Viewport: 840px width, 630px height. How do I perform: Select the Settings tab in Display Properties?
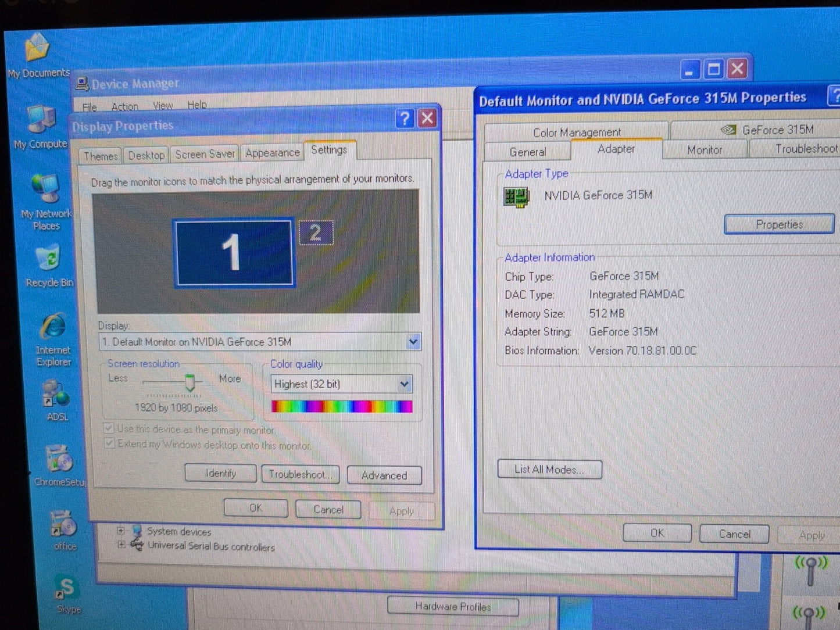coord(329,150)
